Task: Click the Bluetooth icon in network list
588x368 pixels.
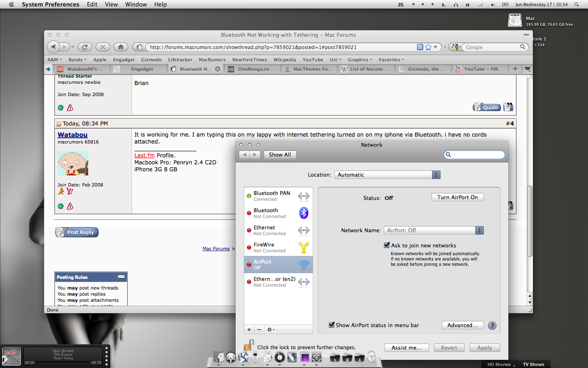Action: [304, 213]
